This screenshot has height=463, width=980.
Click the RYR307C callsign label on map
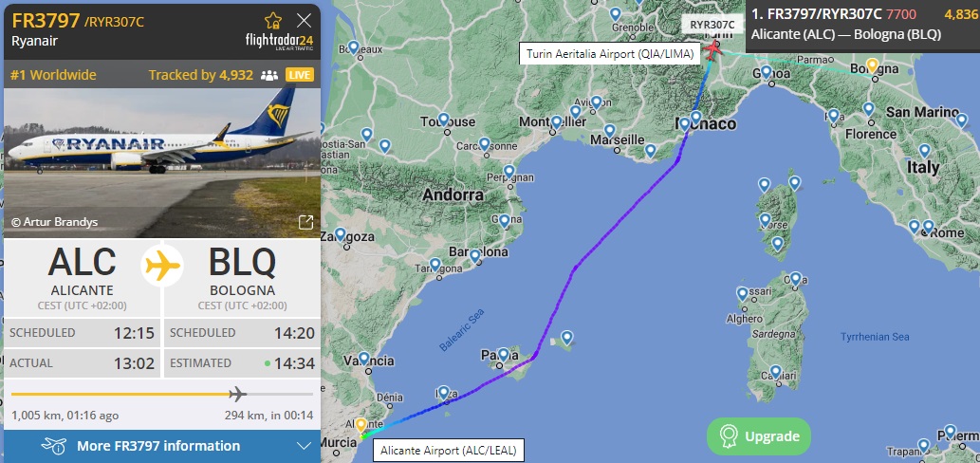pos(712,25)
